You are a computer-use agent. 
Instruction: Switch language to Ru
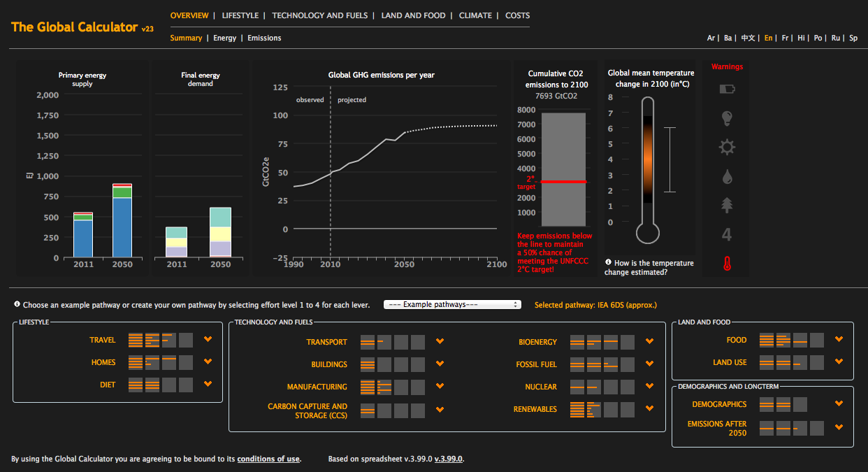(x=836, y=38)
